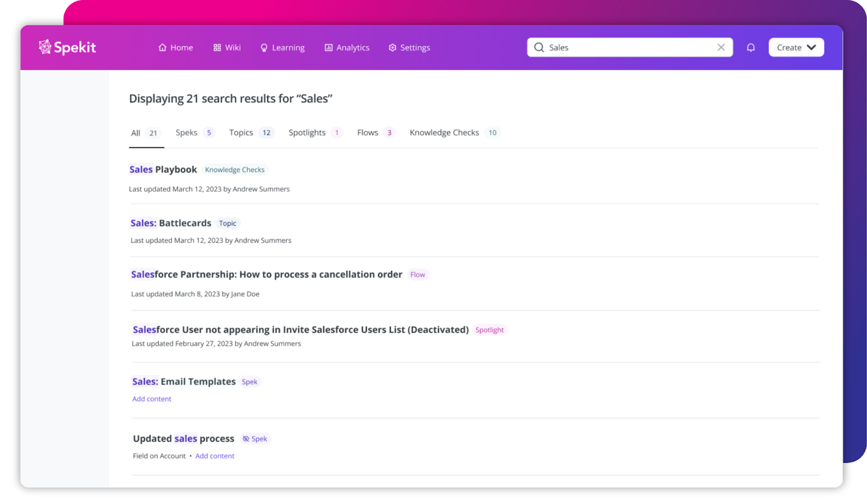The width and height of the screenshot is (867, 504).
Task: Click the Settings gear icon
Action: (x=392, y=48)
